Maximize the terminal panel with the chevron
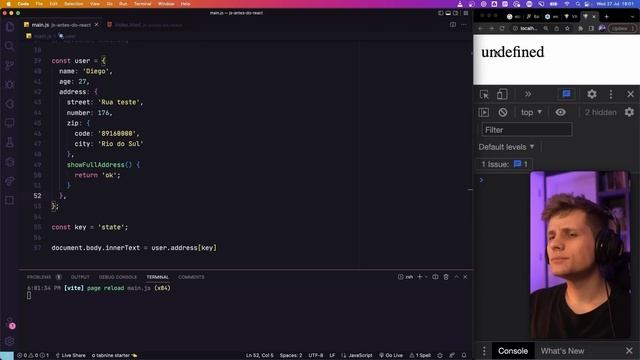 [456, 277]
